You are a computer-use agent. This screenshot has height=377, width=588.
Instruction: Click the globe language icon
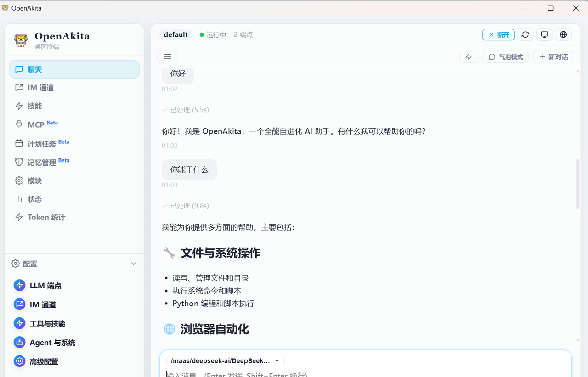tap(564, 34)
